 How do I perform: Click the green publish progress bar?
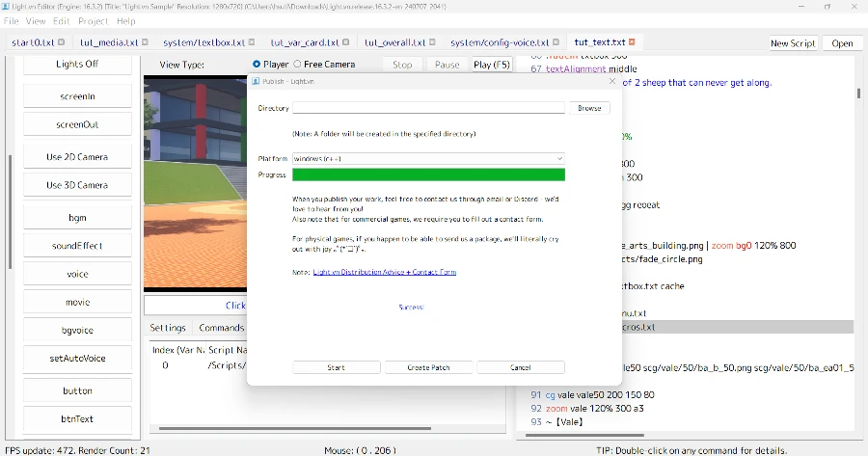pyautogui.click(x=428, y=174)
